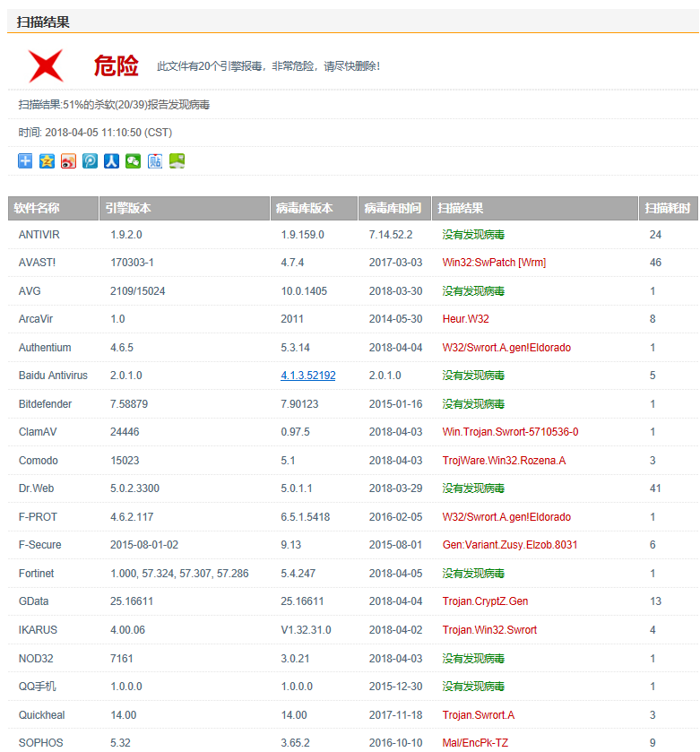Click the 5.0.2.3300 engine version
Viewport: 700px width, 752px height.
pyautogui.click(x=134, y=488)
